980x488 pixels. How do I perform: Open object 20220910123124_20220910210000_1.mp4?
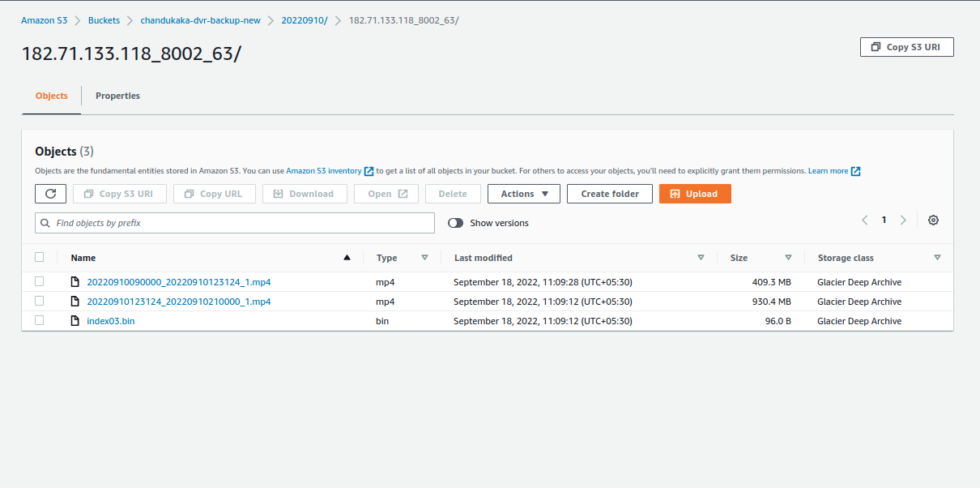pyautogui.click(x=179, y=302)
